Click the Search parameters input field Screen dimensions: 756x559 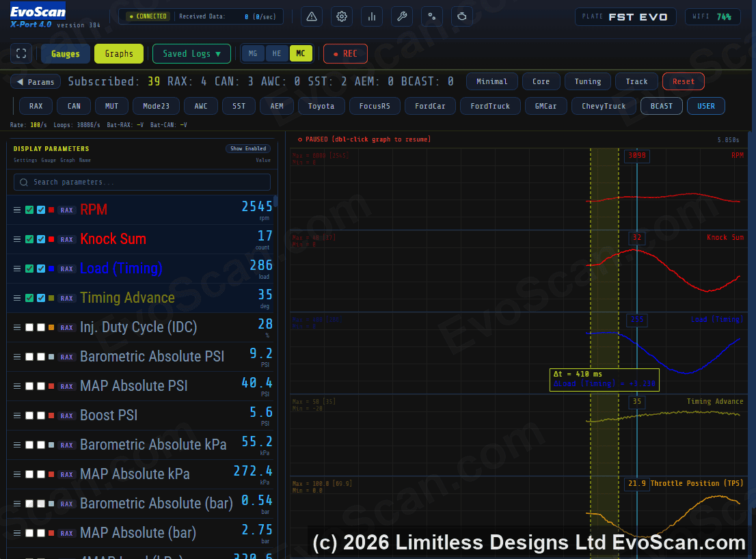[142, 182]
